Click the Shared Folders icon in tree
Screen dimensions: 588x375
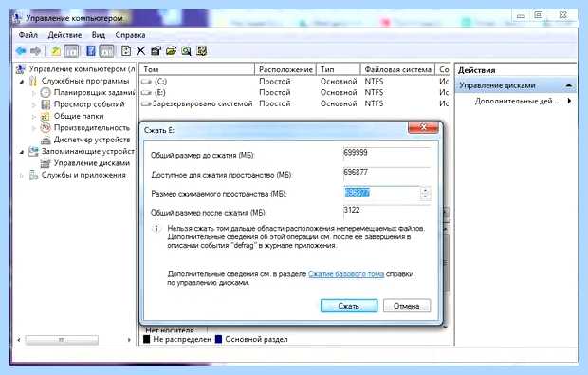[x=46, y=116]
